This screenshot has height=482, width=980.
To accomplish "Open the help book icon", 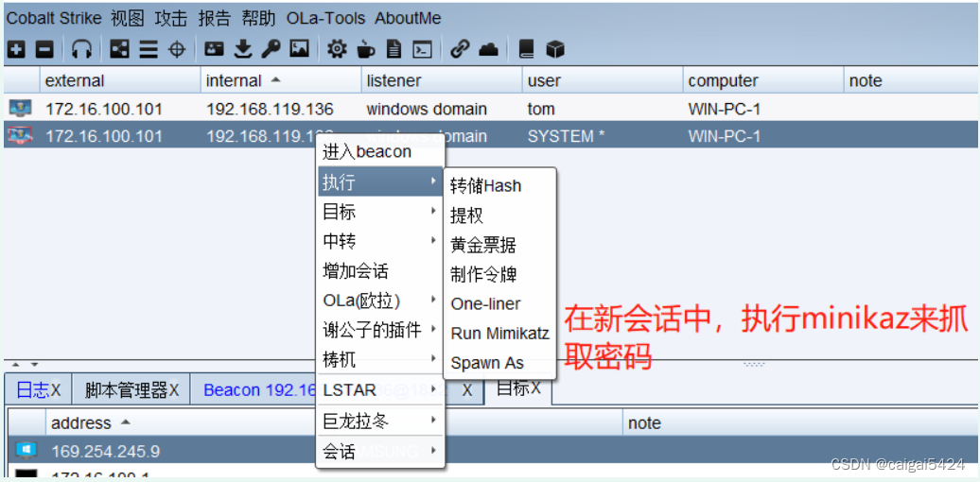I will 527,49.
